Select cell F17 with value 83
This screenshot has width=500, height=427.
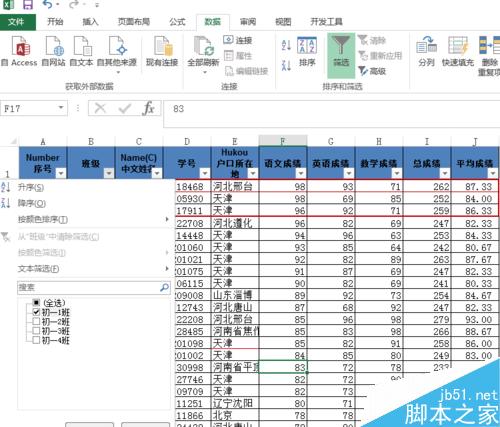(x=283, y=367)
